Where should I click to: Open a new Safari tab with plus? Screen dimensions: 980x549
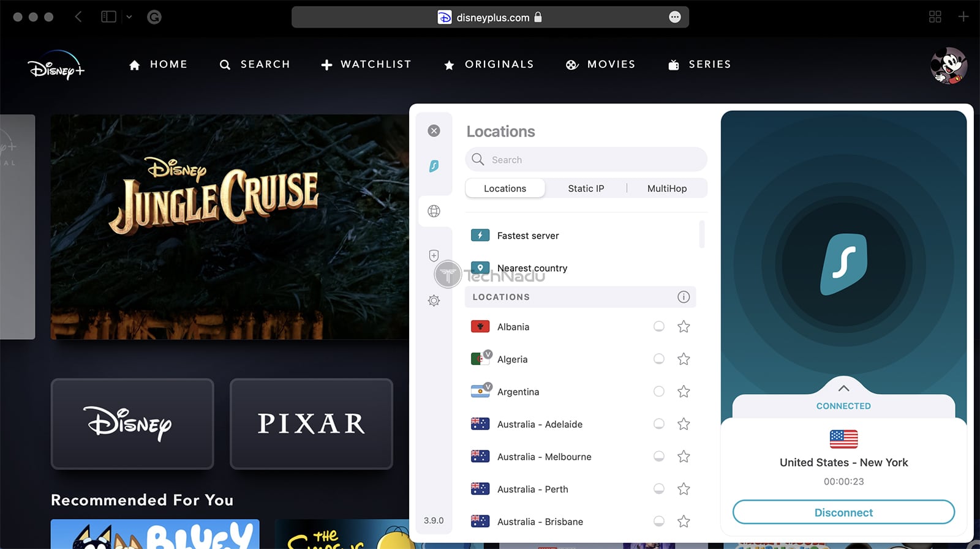click(963, 17)
